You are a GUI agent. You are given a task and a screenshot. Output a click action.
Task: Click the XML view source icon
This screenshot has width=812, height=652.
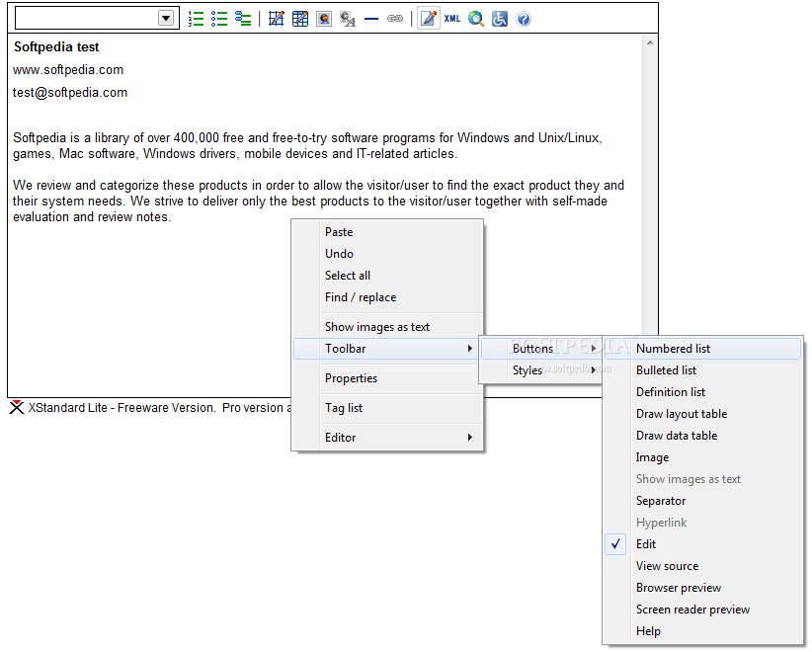(452, 19)
